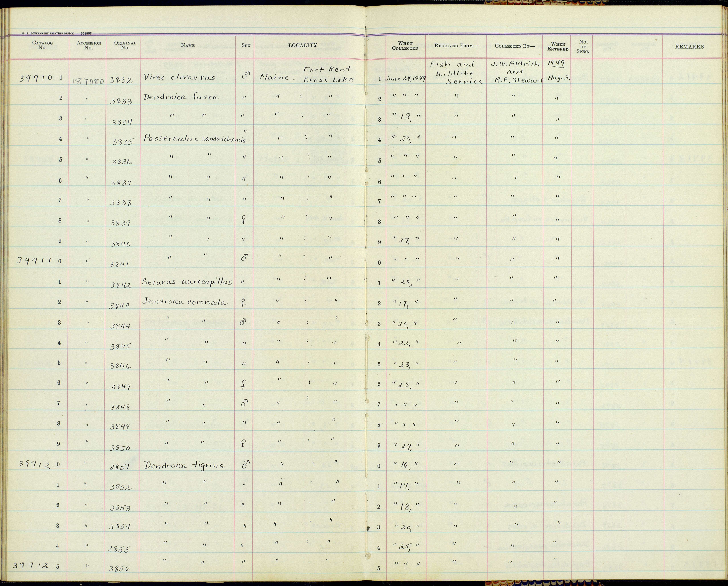The image size is (728, 586).
Task: Click the 'Name' column header
Action: (x=188, y=45)
